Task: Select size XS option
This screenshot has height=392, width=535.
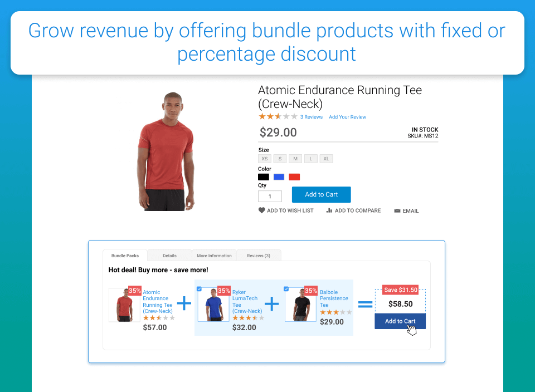Action: 265,159
